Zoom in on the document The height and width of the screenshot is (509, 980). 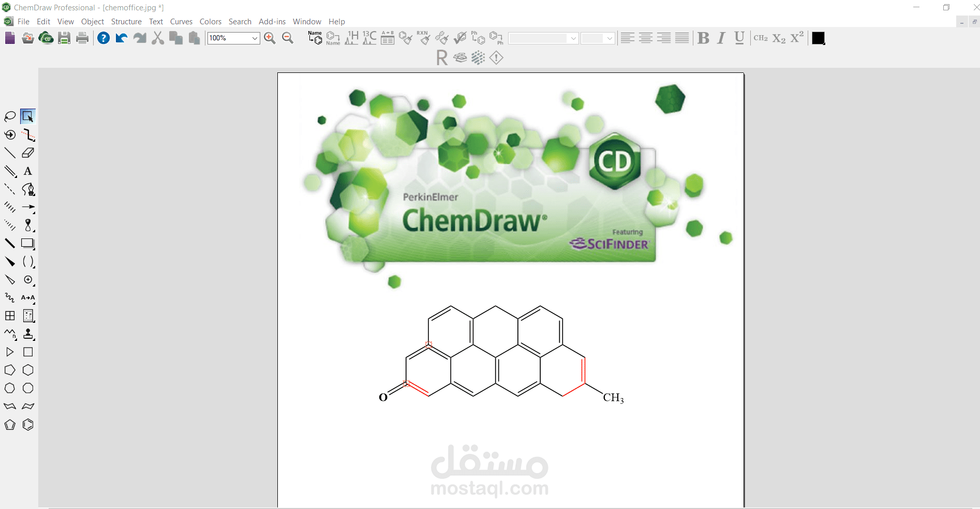269,38
